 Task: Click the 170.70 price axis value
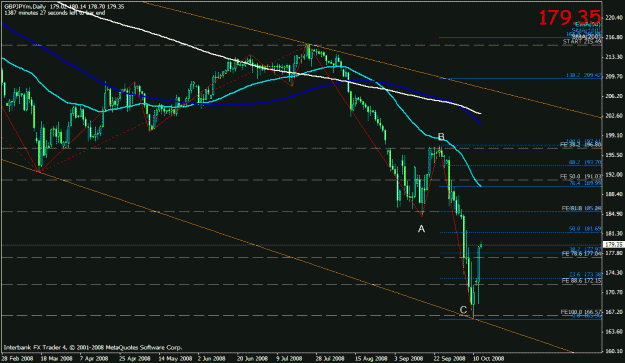pos(614,292)
